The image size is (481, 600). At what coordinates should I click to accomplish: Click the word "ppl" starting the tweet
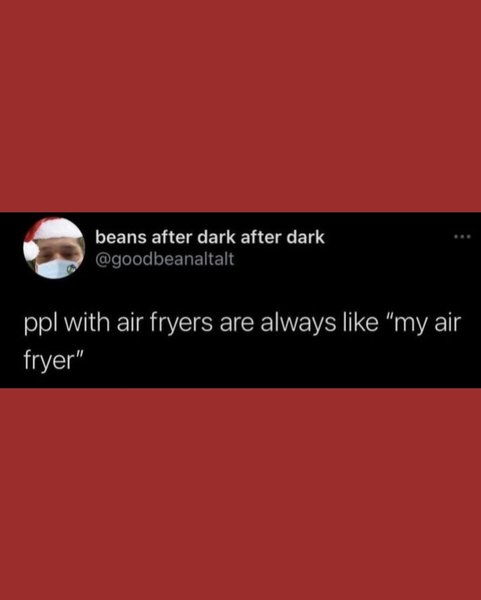point(41,323)
